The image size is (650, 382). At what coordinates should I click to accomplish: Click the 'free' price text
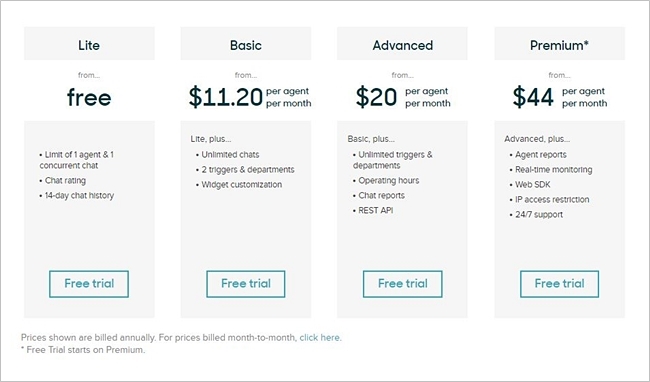[x=89, y=97]
